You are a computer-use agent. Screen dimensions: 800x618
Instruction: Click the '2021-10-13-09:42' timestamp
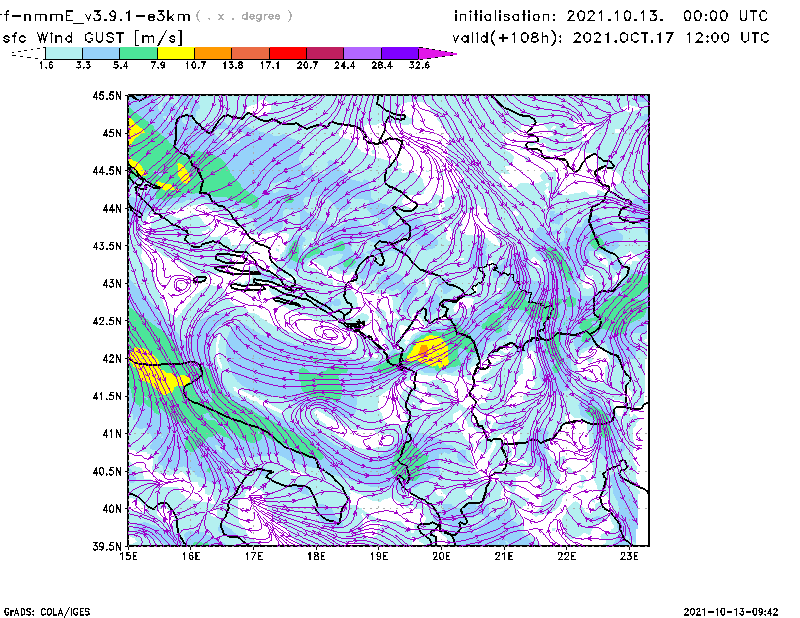(731, 612)
